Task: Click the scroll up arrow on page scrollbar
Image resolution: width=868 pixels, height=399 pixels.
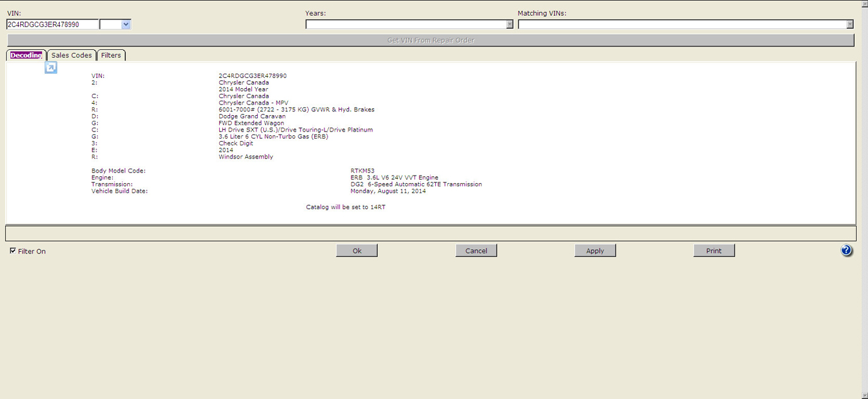Action: pos(864,4)
